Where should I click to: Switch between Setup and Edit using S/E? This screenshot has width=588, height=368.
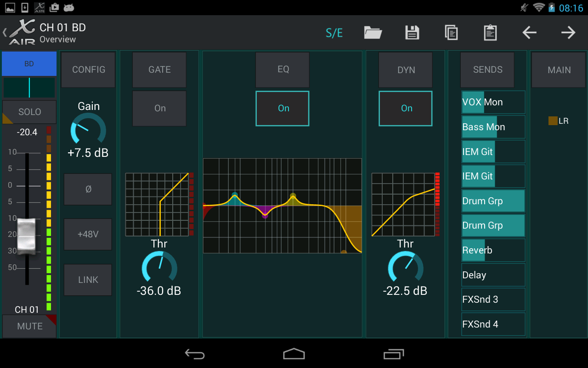334,32
